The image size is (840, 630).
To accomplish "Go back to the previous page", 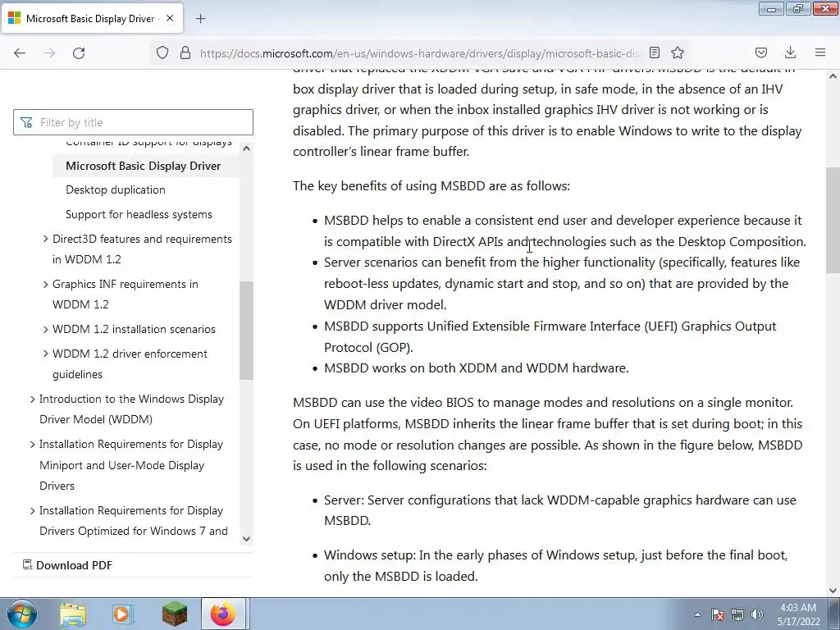I will coord(20,52).
